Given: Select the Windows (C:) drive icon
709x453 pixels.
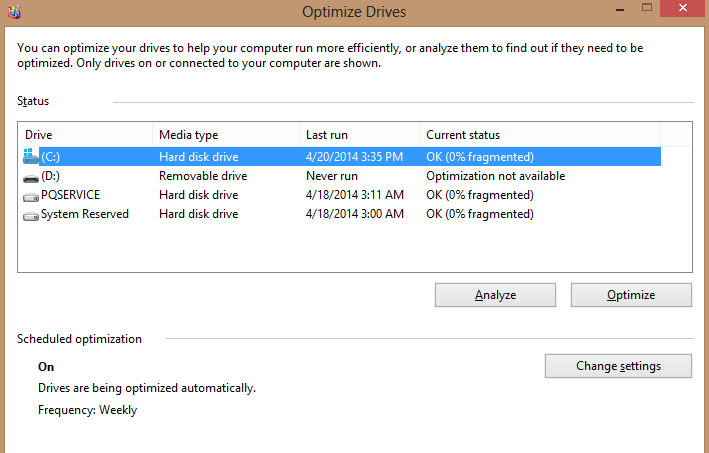Looking at the screenshot, I should point(30,156).
